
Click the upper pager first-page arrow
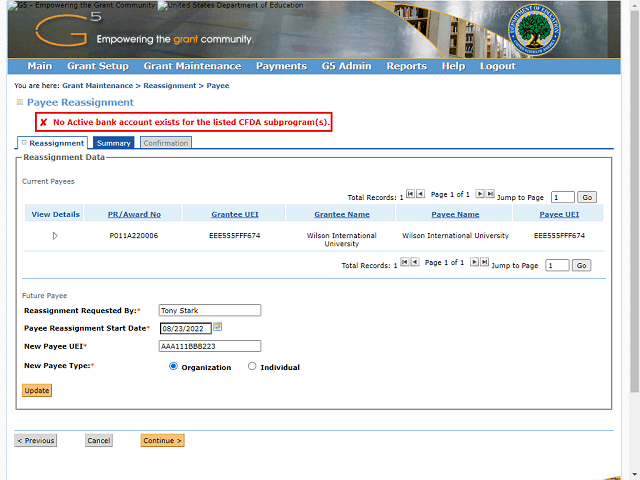pos(410,194)
